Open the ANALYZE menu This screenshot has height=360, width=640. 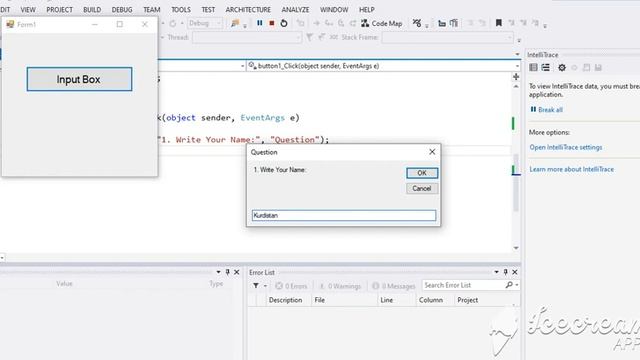295,9
